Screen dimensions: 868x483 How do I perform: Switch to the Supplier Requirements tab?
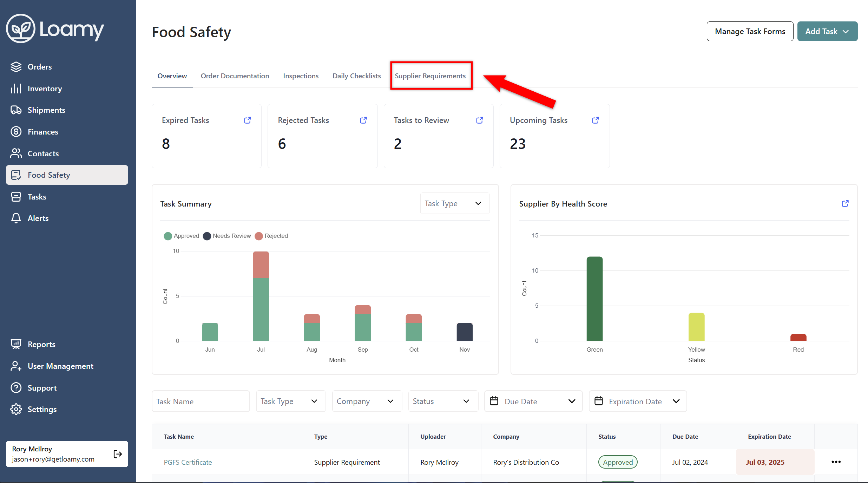[430, 76]
